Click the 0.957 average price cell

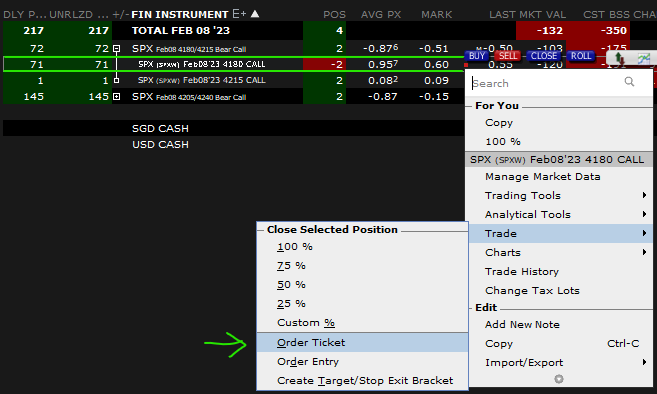tap(383, 65)
